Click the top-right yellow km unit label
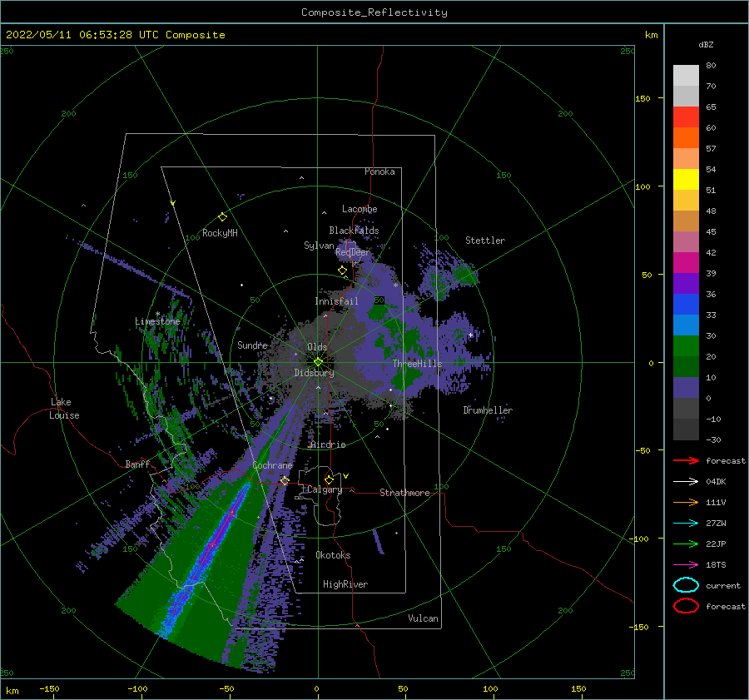This screenshot has height=700, width=749. (x=651, y=35)
